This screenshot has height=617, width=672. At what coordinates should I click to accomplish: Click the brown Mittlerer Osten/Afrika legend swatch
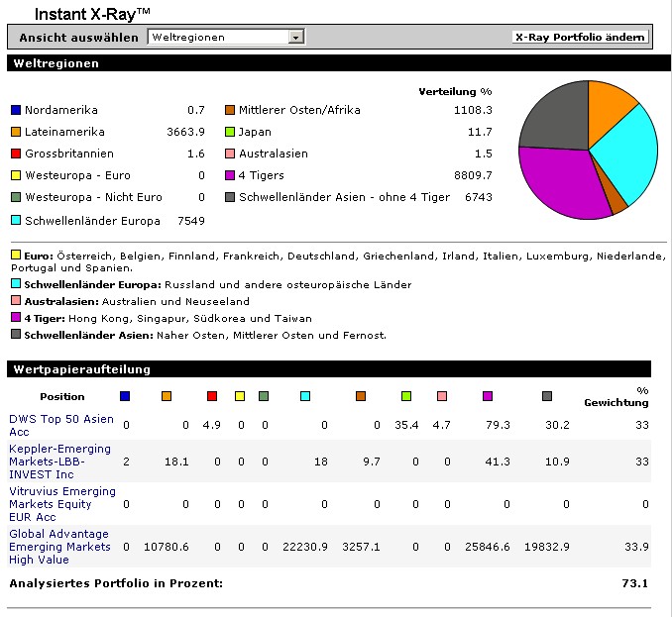(230, 110)
